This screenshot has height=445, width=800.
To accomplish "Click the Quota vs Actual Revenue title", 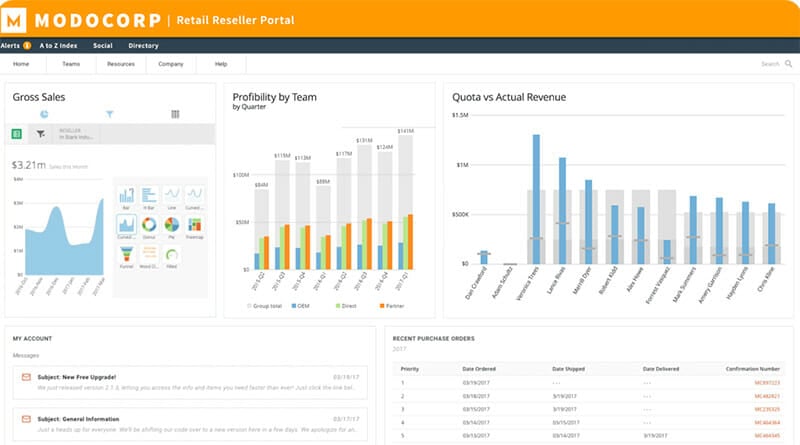I will pos(509,97).
